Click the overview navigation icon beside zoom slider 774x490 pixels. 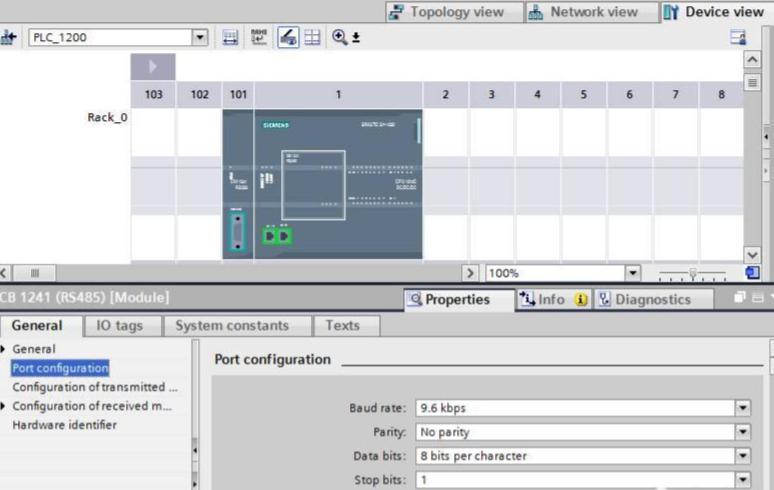tap(752, 272)
